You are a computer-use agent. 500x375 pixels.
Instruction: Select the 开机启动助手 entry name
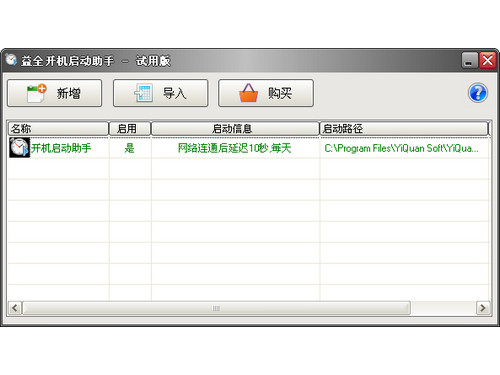[x=61, y=148]
